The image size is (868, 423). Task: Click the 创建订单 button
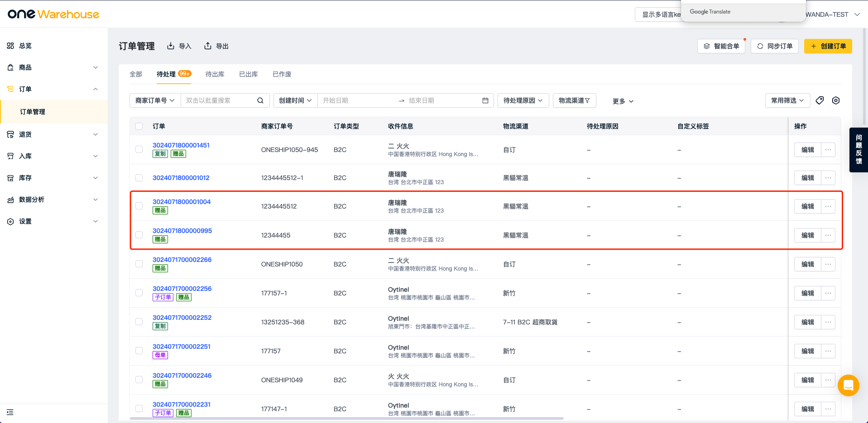(828, 46)
